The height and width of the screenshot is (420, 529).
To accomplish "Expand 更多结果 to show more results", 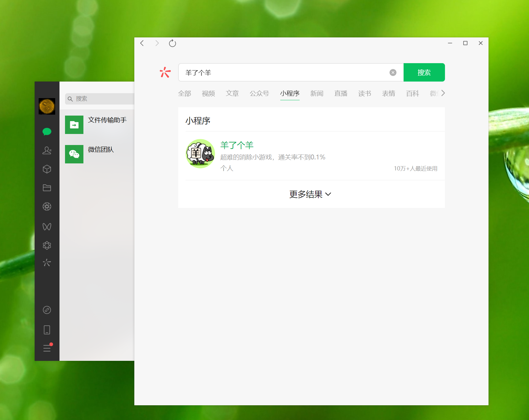I will pos(310,194).
